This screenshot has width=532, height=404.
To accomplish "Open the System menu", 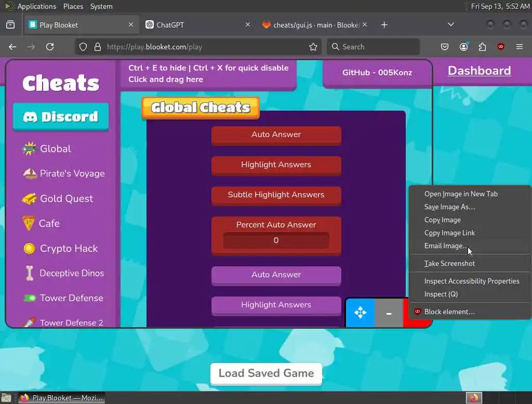I will point(101,6).
